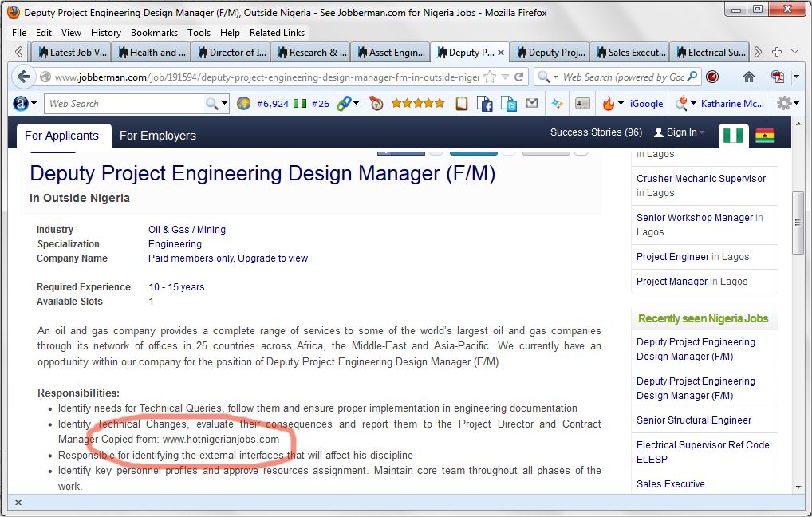Open Success Stories (96) link
Image resolution: width=812 pixels, height=517 pixels.
(x=596, y=132)
